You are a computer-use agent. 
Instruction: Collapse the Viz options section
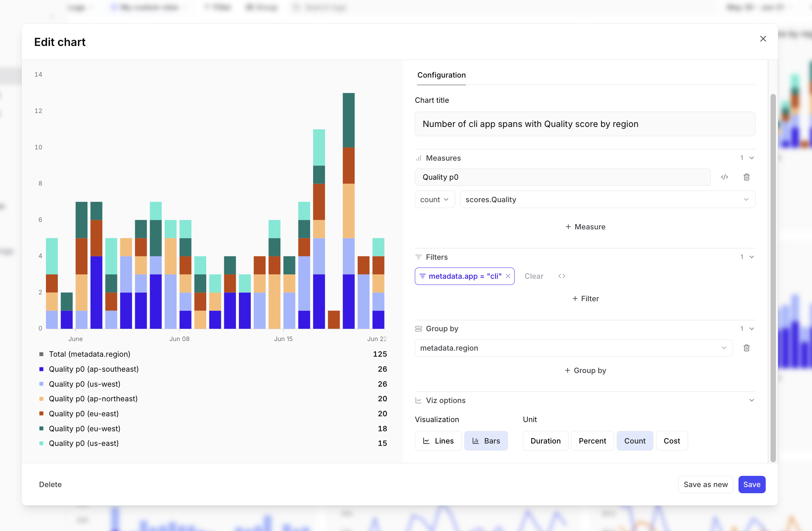(x=751, y=400)
